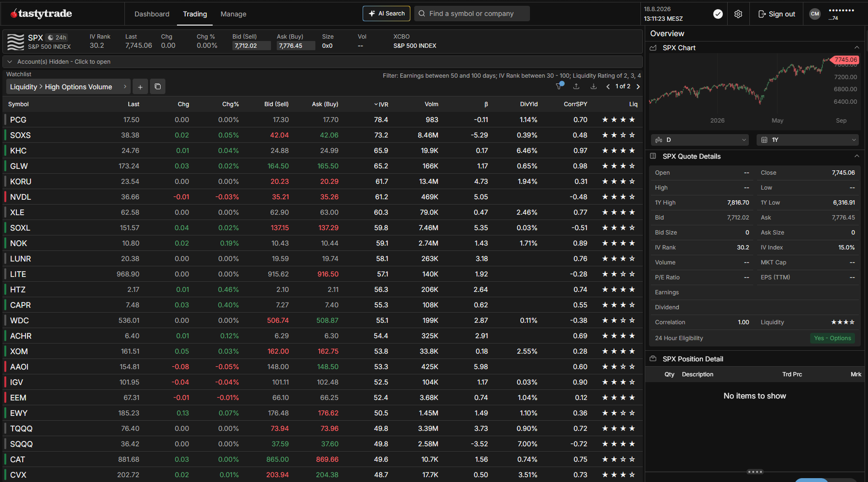Open the chart range 1Y dropdown

(x=808, y=140)
